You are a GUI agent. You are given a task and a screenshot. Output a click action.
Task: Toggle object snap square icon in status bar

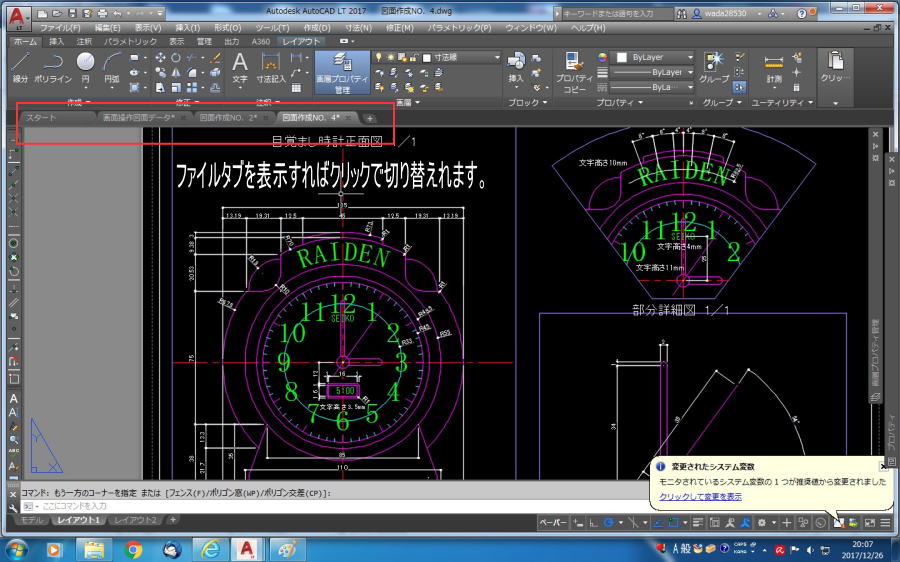[x=673, y=522]
